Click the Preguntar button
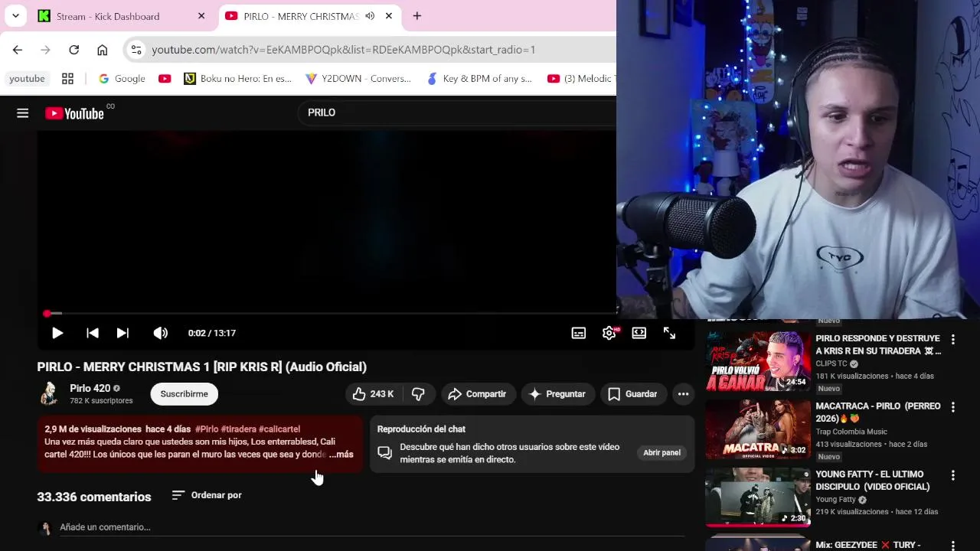 pyautogui.click(x=557, y=394)
